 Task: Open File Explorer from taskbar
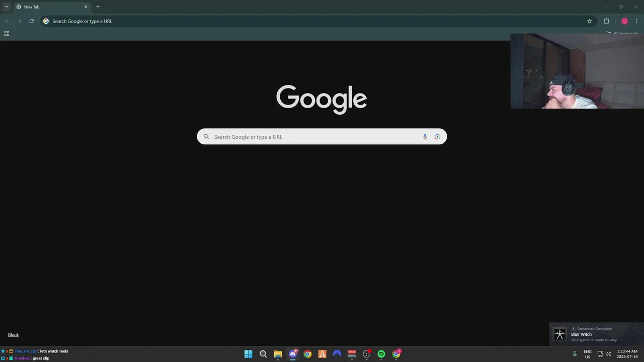[278, 354]
